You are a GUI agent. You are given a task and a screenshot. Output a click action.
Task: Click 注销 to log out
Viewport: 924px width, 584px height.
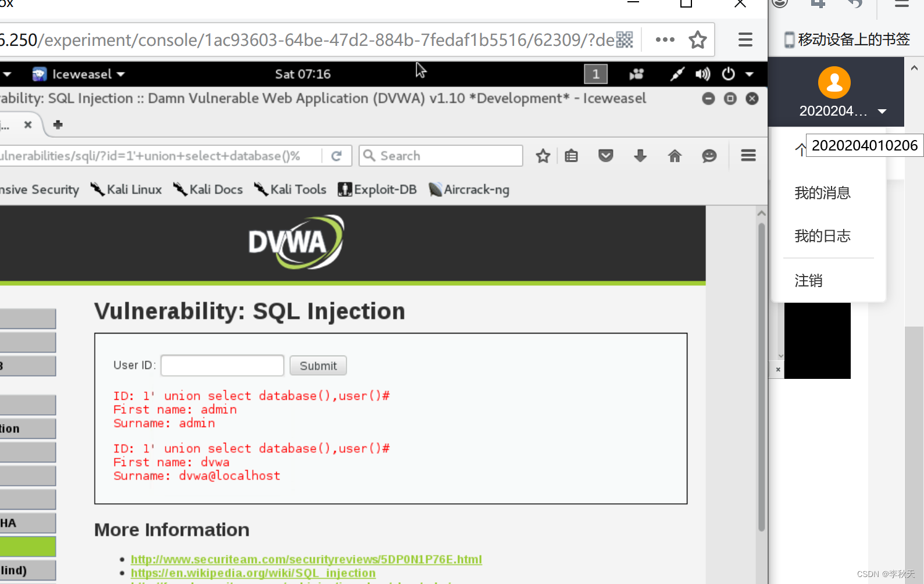point(808,281)
